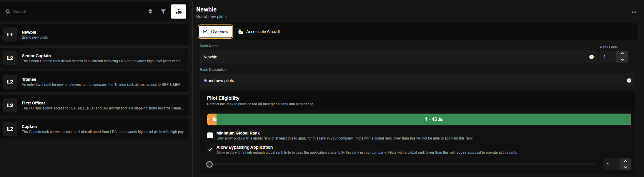Click the sort arrows icon beside search

150,11
